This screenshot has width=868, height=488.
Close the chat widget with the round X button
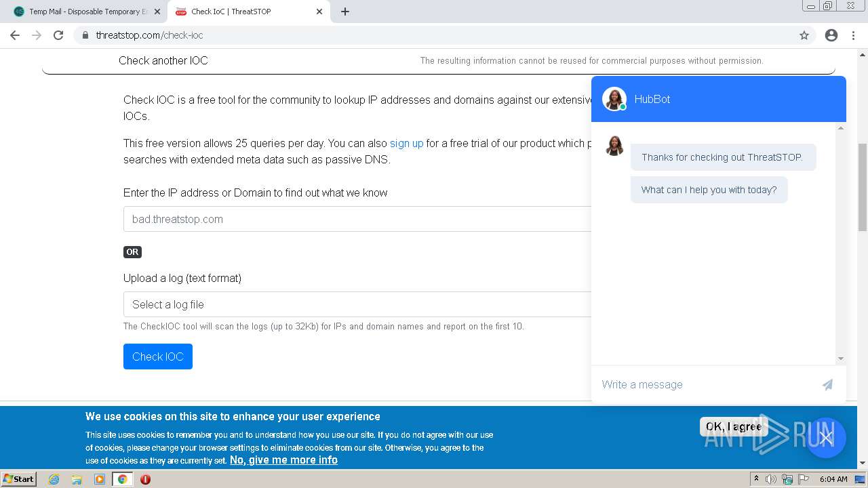[x=825, y=437]
